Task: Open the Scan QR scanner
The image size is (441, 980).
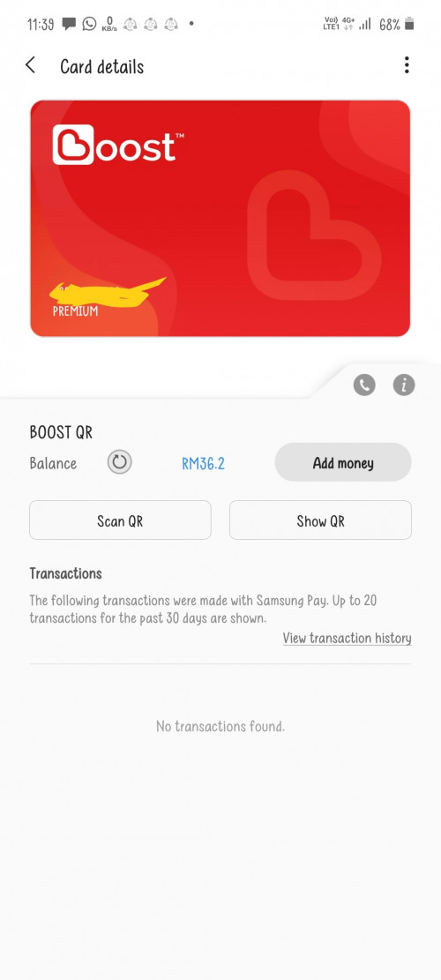Action: click(x=120, y=520)
